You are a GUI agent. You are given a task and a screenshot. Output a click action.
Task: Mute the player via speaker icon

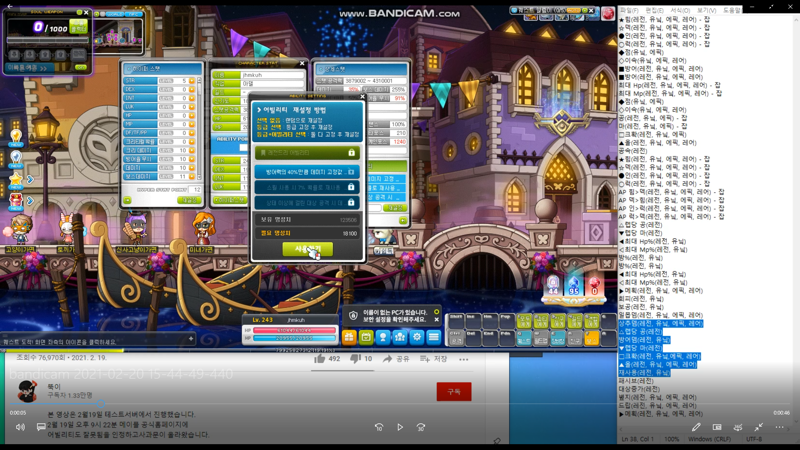(20, 427)
